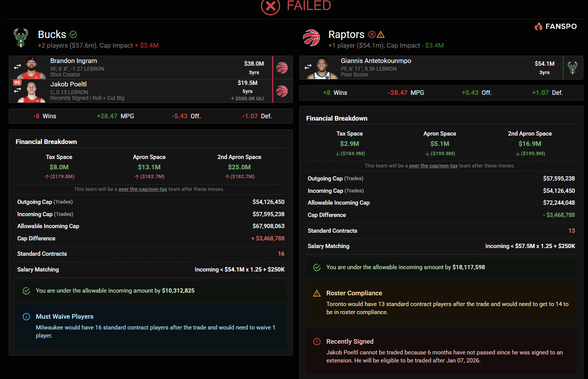Click the Raptors 2nd Apron Space value $16.9M
This screenshot has height=379, width=588.
[530, 144]
